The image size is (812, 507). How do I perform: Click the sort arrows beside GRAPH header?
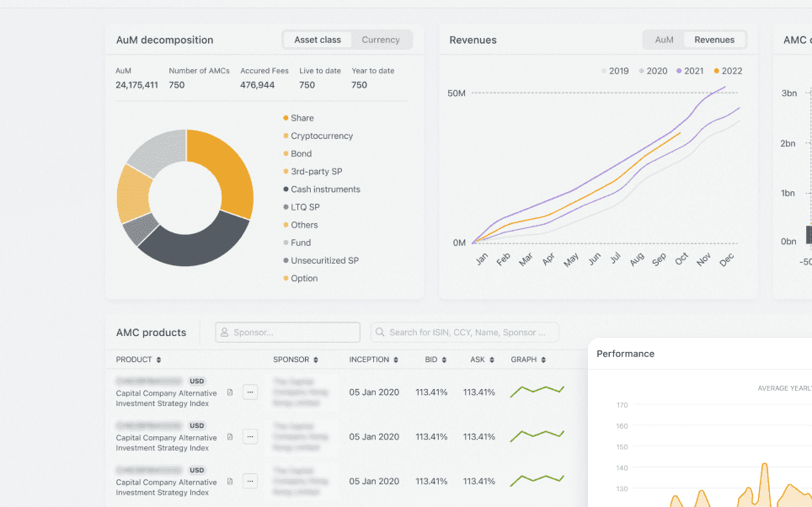click(543, 360)
